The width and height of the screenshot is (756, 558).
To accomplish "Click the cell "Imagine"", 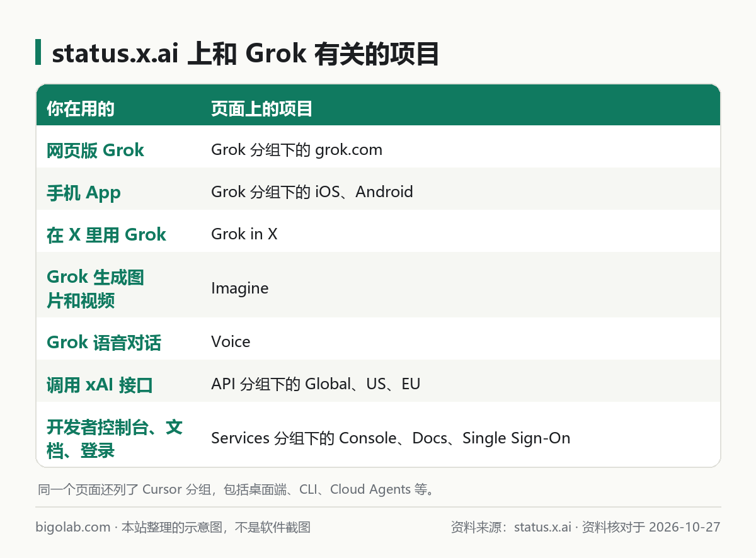I will [240, 288].
